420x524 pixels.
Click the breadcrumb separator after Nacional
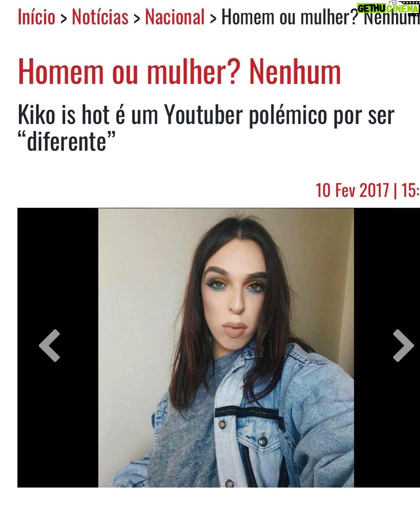point(213,18)
